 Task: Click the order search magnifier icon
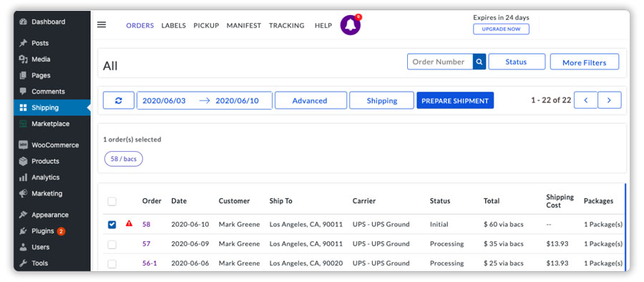point(479,62)
